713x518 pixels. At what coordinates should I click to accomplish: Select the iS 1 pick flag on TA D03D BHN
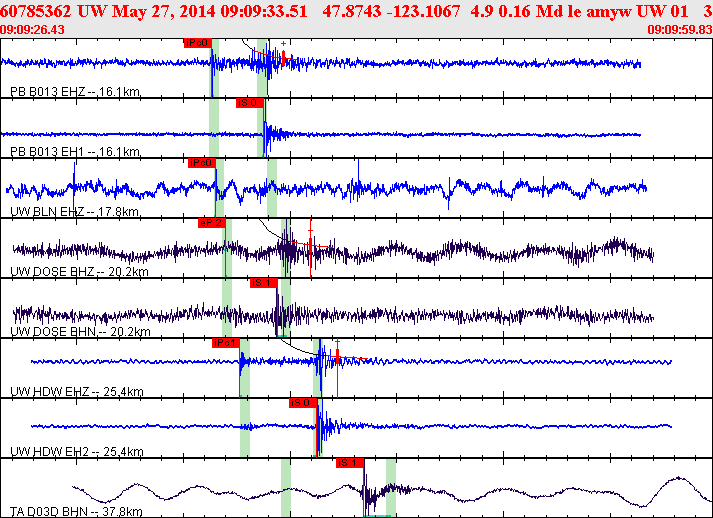point(350,463)
